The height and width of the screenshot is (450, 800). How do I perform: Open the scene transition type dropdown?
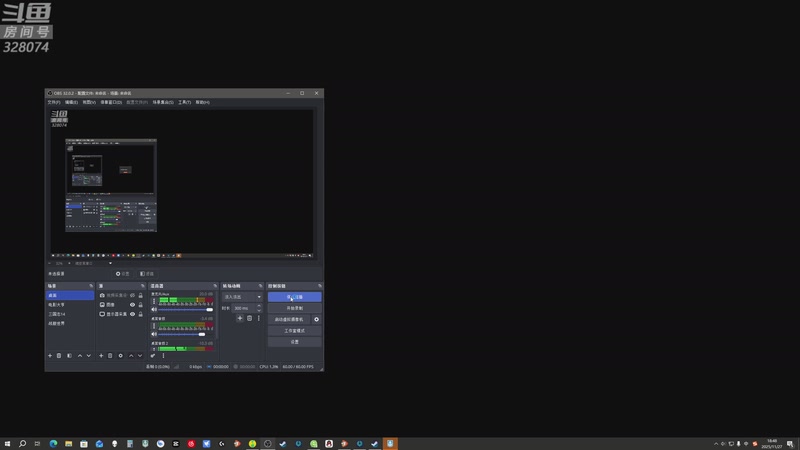tap(242, 297)
